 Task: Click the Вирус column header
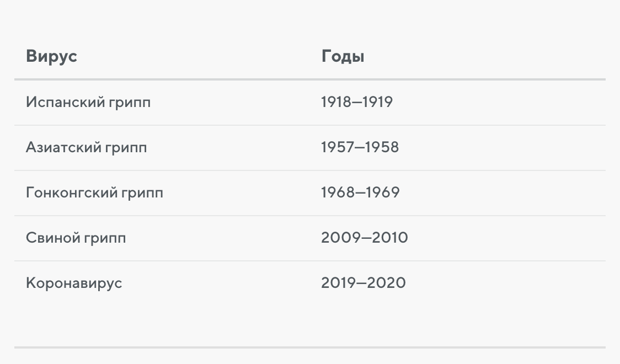point(51,56)
